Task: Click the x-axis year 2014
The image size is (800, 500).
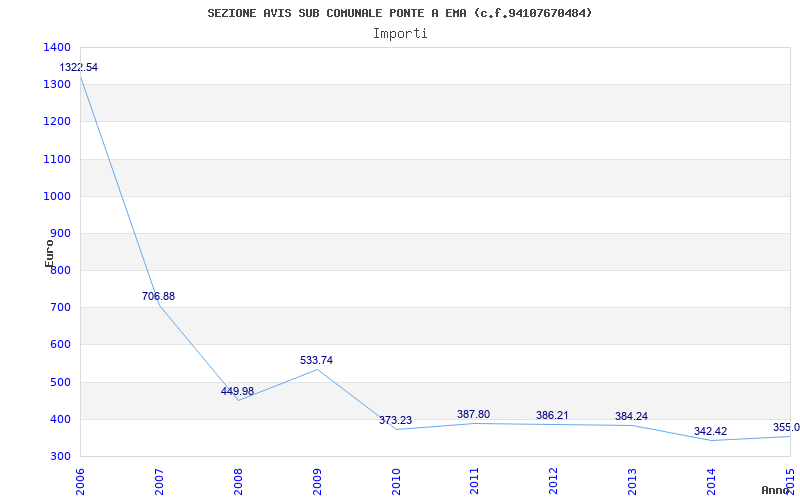Action: 711,481
